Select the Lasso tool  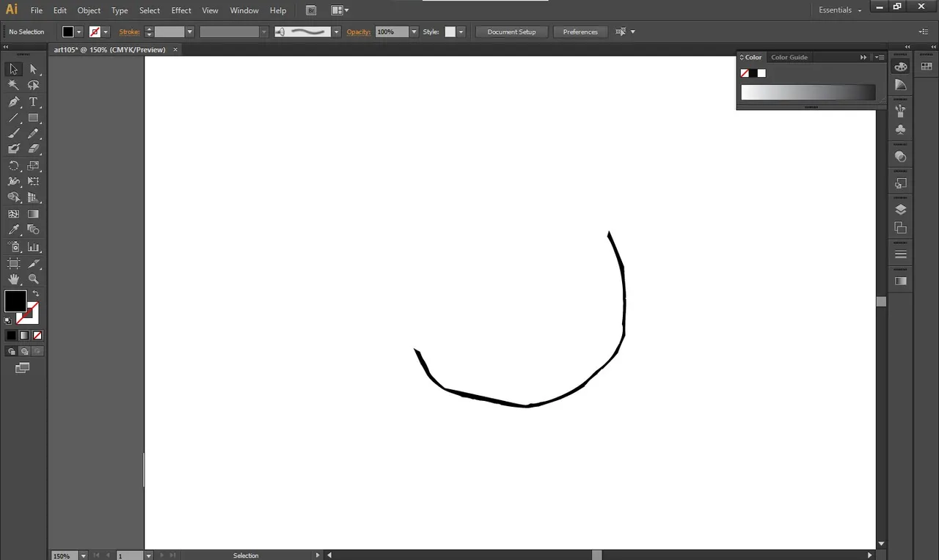pos(33,85)
